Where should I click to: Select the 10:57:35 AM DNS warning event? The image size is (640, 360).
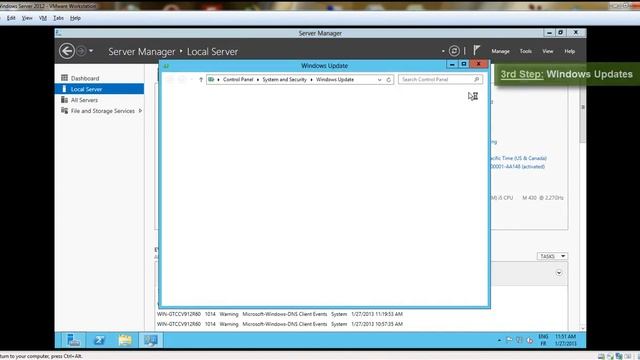coord(280,324)
